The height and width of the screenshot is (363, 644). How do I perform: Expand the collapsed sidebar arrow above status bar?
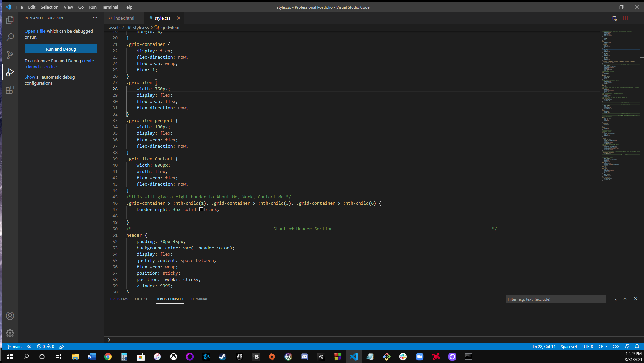pos(109,339)
